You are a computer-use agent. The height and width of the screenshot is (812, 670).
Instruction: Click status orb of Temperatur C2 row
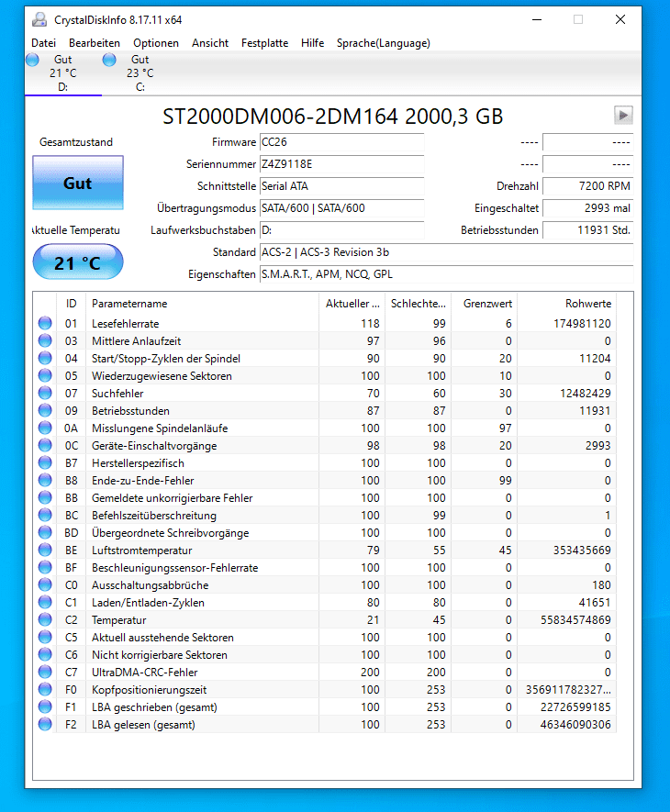point(45,620)
